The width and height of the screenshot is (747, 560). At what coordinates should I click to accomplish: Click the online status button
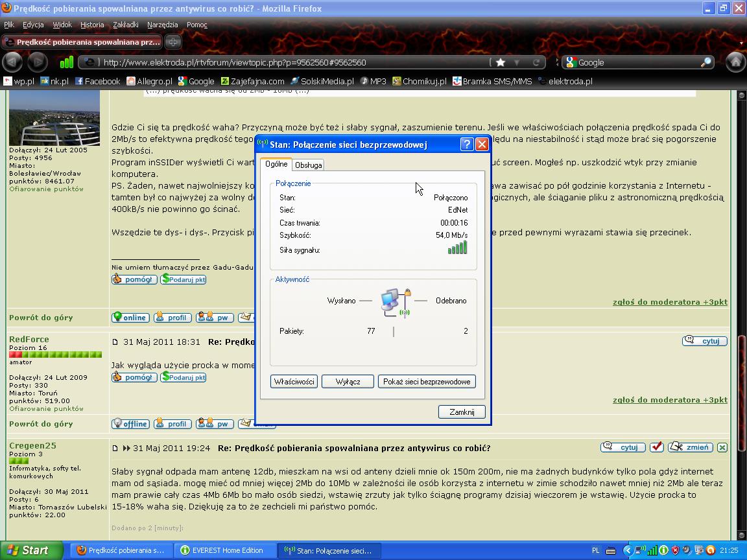[130, 317]
